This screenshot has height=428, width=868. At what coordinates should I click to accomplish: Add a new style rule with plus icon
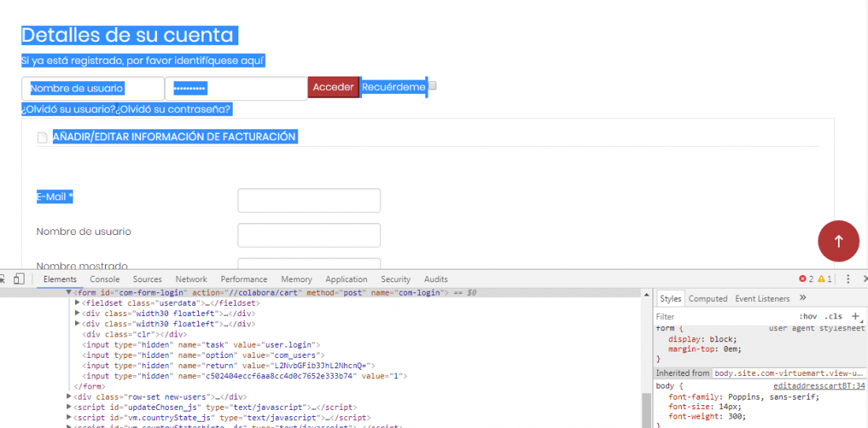tap(856, 316)
